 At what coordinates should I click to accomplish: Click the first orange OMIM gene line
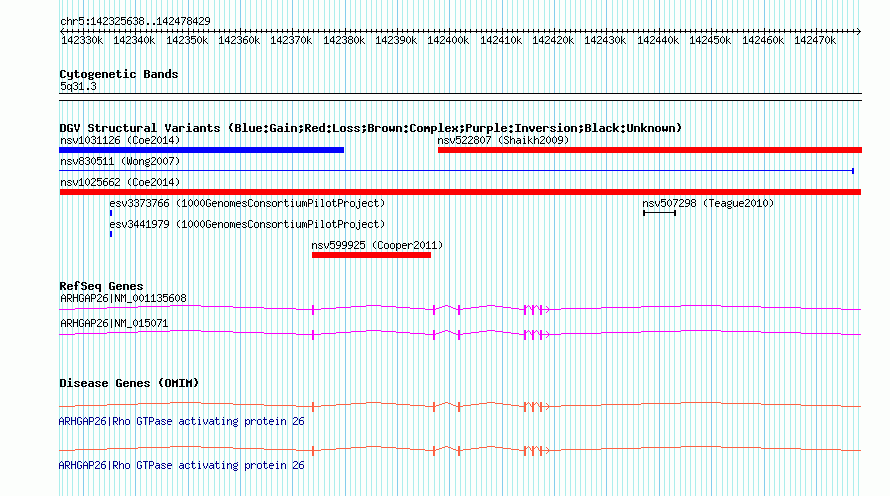point(460,406)
